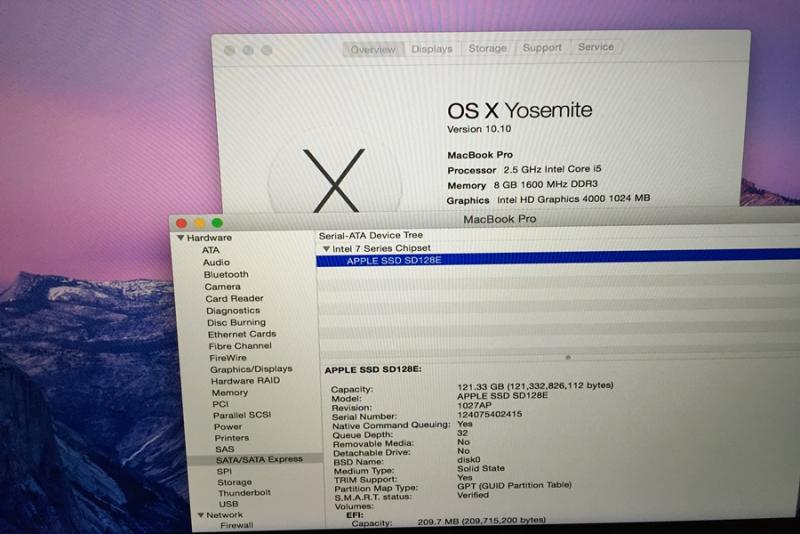
Task: Click the capacity value 121.33 GB
Action: pyautogui.click(x=535, y=386)
